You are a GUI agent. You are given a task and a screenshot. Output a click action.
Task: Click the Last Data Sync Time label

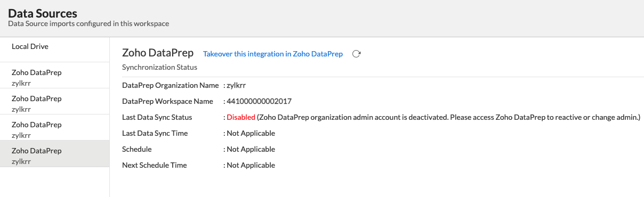click(x=155, y=133)
